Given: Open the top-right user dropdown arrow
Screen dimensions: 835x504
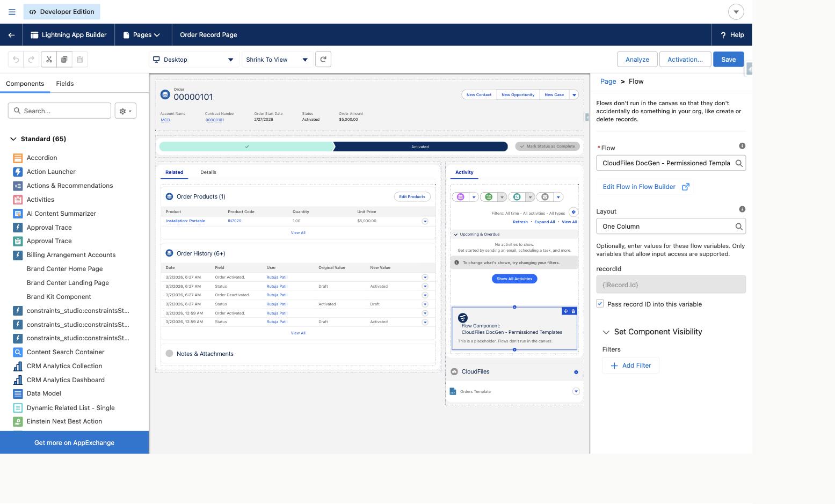Looking at the screenshot, I should point(736,11).
